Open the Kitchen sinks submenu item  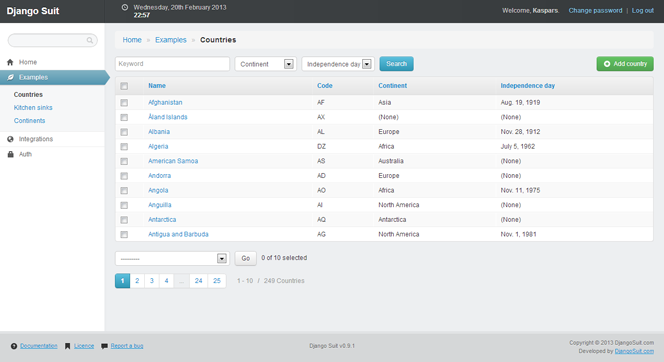[x=33, y=108]
